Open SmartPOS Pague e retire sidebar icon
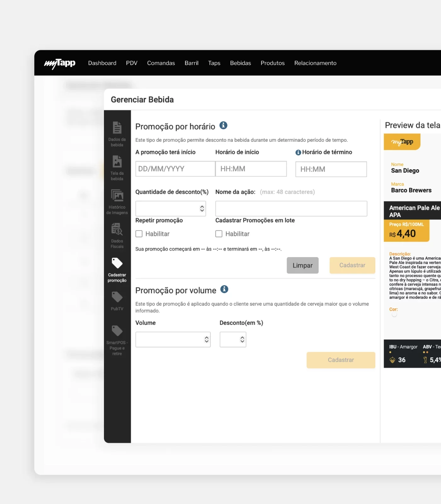Screen dimensions: 441x504 click(117, 331)
